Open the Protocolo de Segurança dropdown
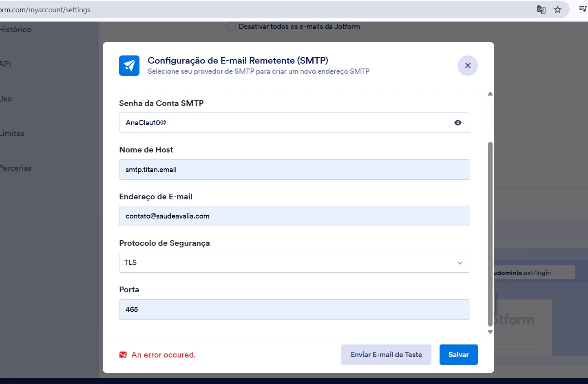This screenshot has height=384, width=588. coord(294,263)
